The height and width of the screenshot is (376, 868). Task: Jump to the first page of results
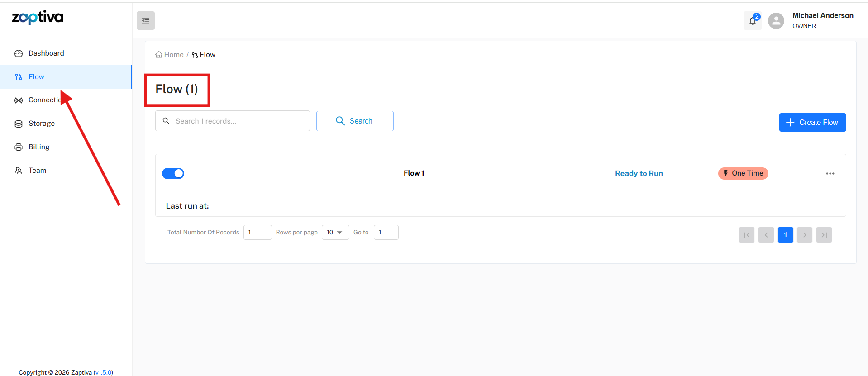(746, 235)
